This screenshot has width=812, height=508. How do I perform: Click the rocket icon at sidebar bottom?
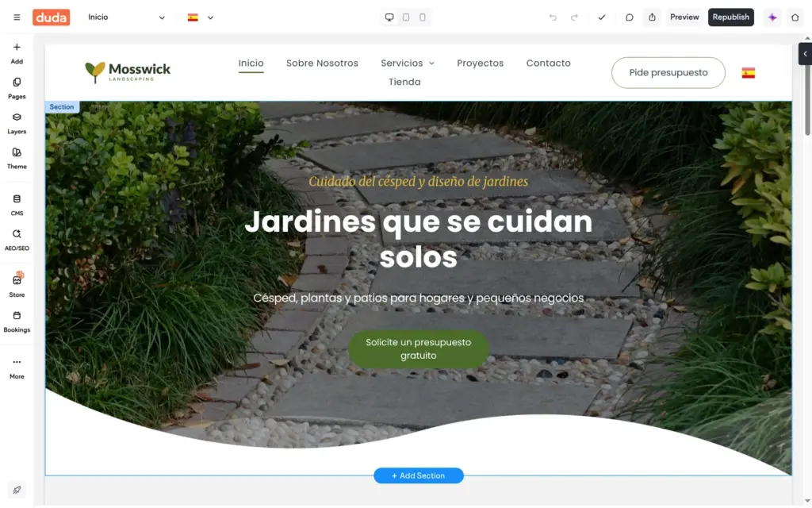click(17, 490)
